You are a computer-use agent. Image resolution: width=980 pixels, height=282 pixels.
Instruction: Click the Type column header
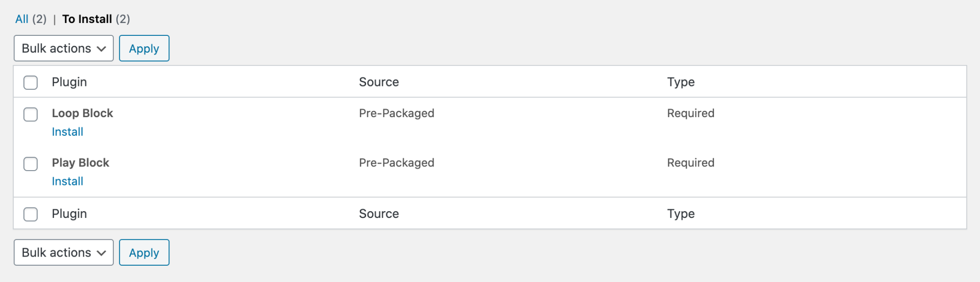(x=680, y=82)
